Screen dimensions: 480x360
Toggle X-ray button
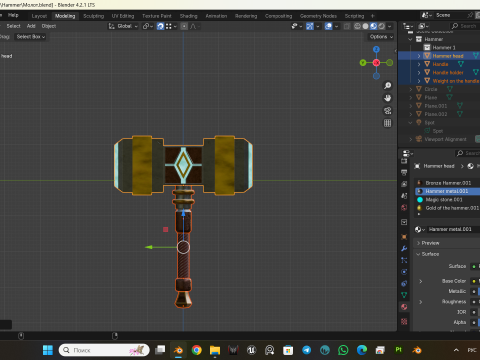tap(347, 26)
